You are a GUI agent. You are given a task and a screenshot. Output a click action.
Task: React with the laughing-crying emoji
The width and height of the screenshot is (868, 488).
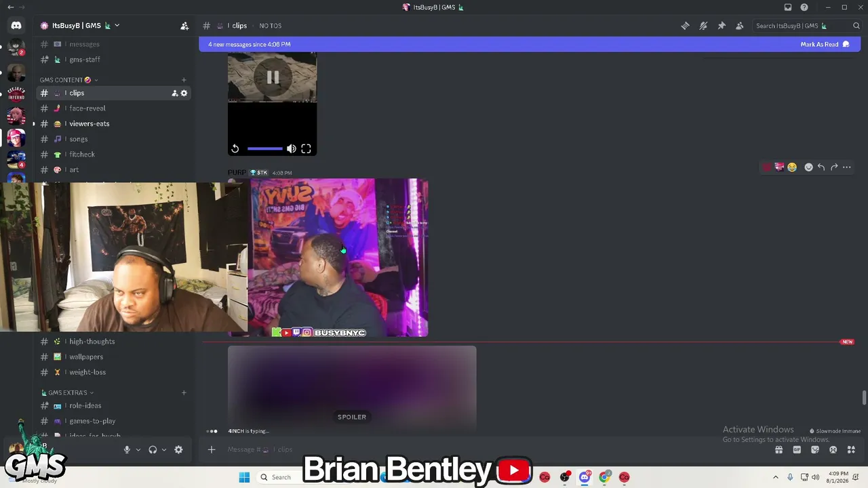tap(792, 167)
